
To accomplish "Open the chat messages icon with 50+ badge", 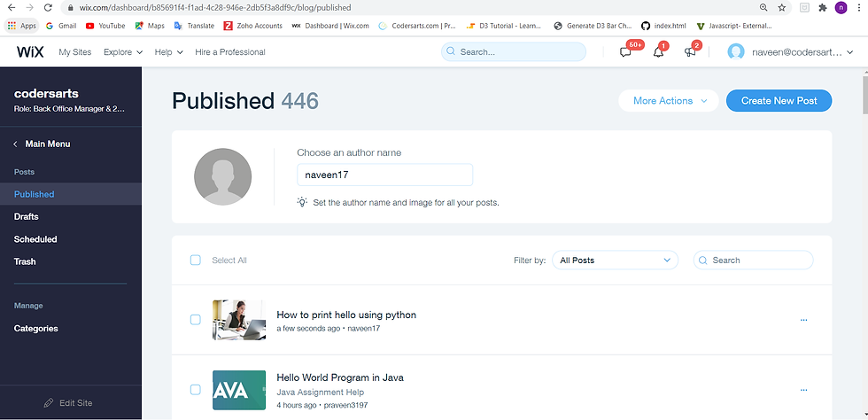I will (625, 52).
